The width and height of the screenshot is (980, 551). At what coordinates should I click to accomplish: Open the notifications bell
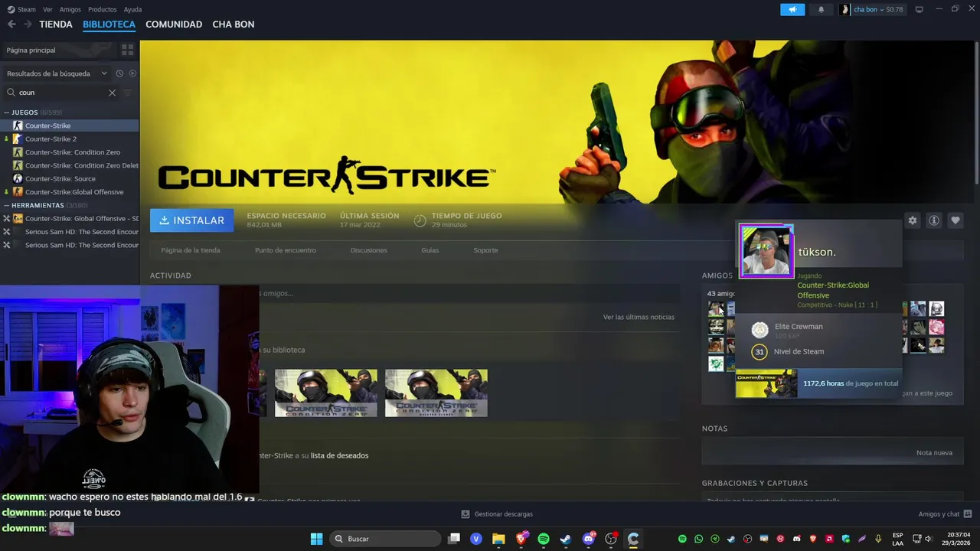pos(822,9)
